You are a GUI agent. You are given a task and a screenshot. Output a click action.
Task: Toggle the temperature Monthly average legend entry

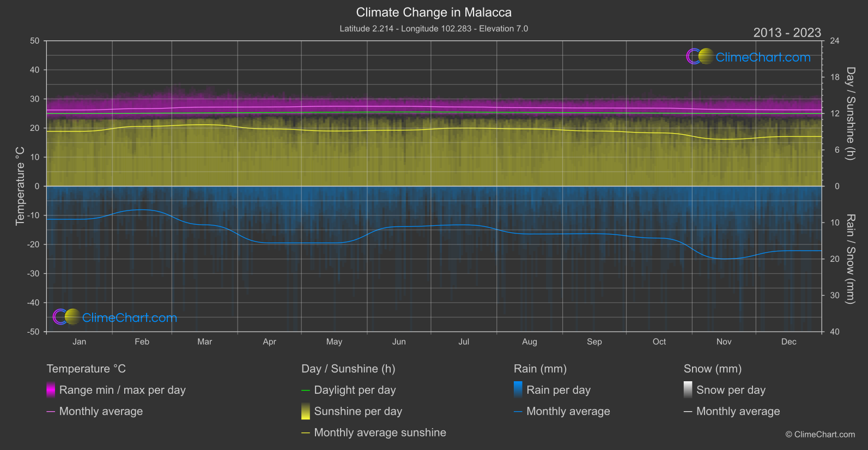(95, 411)
